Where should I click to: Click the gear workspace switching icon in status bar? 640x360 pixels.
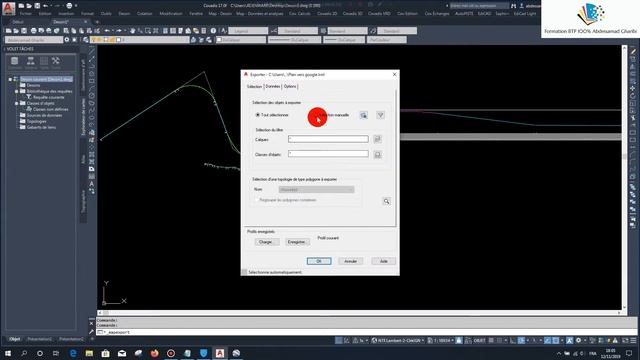click(578, 340)
